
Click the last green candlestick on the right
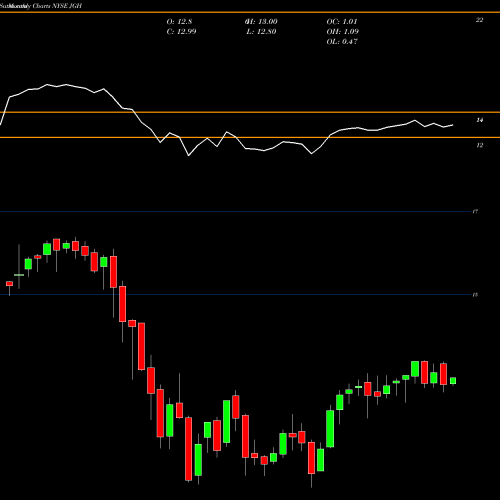point(453,381)
